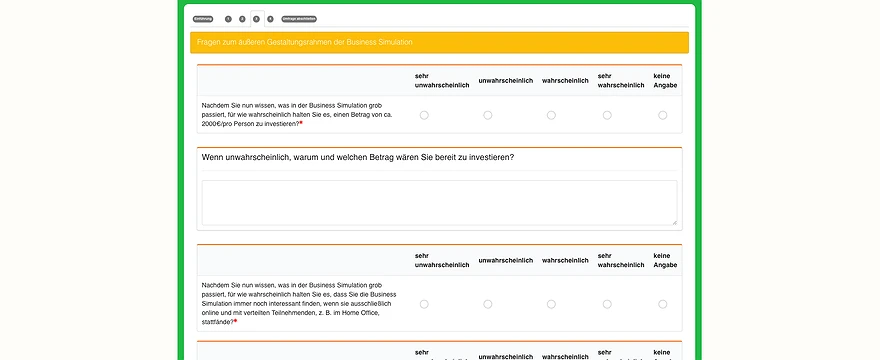Go to survey page tab 2
880x360 pixels.
click(x=242, y=19)
